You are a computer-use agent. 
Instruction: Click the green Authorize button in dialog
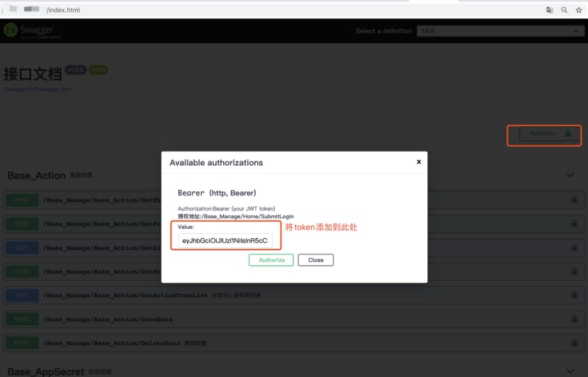pos(271,260)
